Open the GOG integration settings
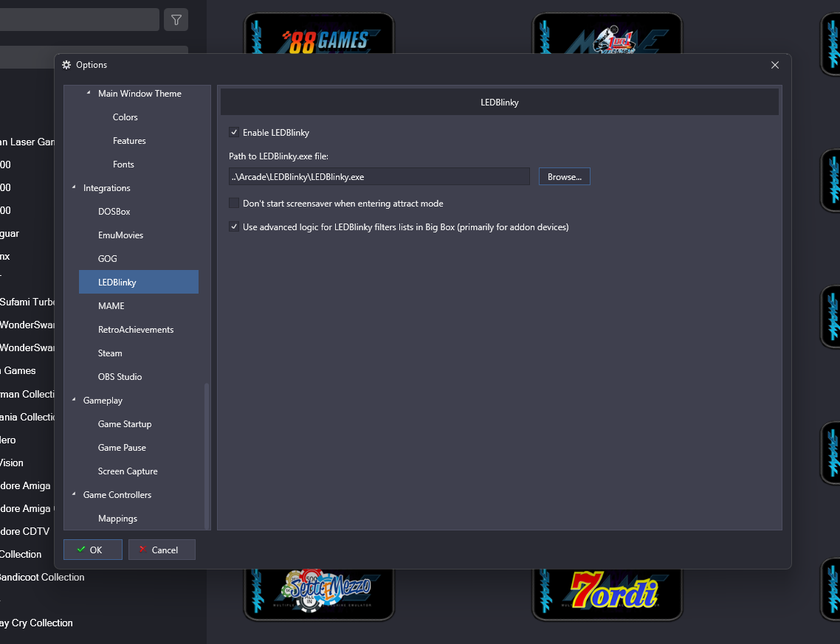This screenshot has height=644, width=840. pos(107,258)
